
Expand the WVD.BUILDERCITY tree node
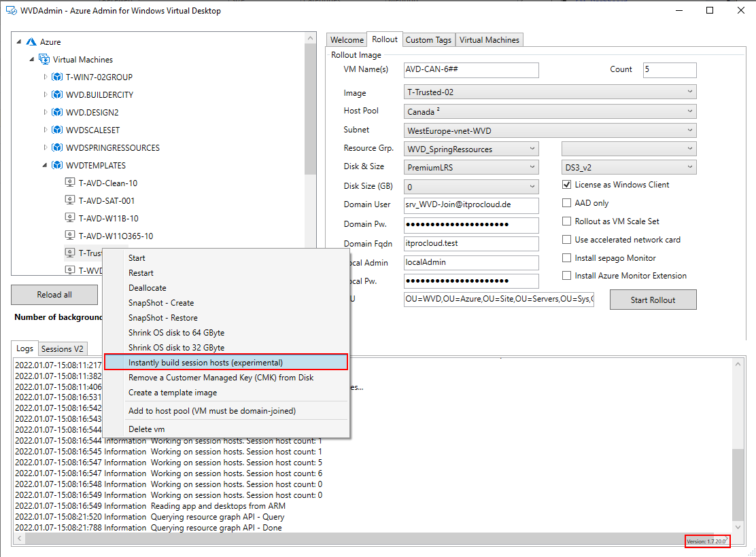(x=46, y=95)
